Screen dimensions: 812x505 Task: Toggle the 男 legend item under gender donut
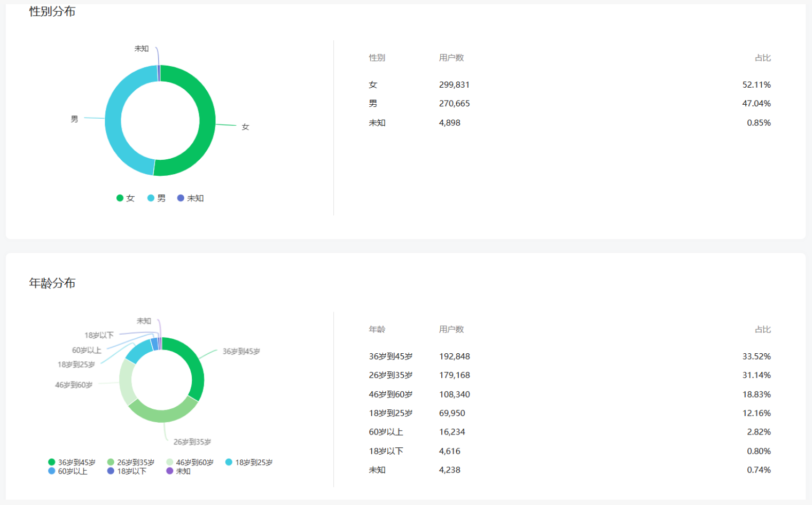tap(157, 198)
